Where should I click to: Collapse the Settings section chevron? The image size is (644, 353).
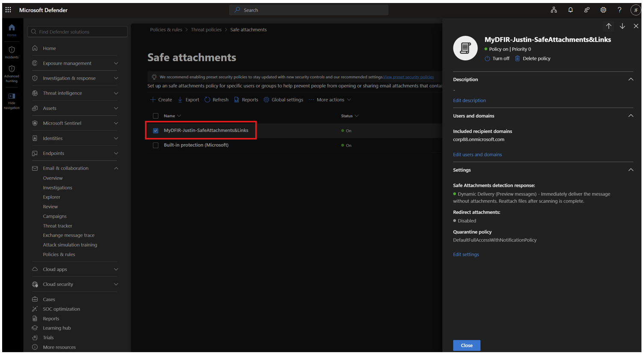point(631,170)
